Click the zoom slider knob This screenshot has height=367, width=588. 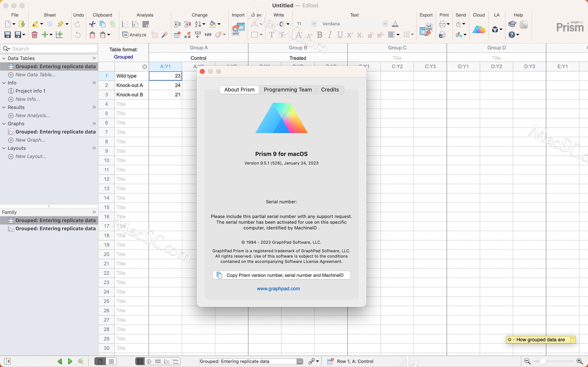[x=542, y=361]
